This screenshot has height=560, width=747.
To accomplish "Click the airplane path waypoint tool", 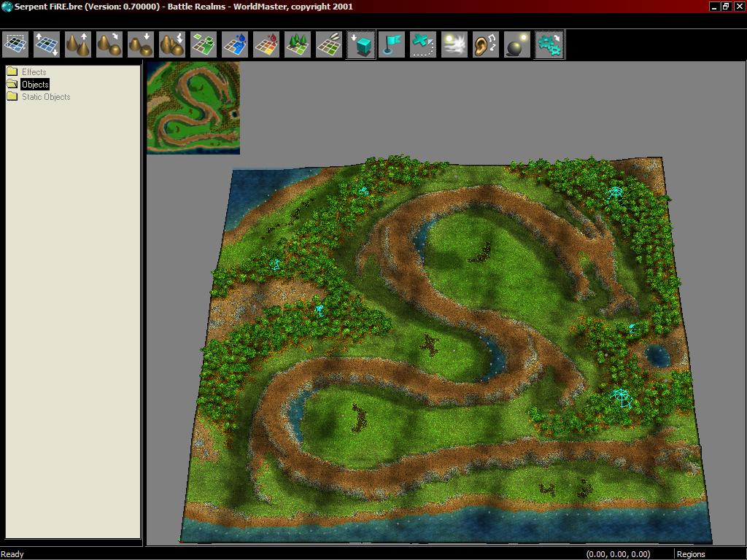I will pyautogui.click(x=423, y=44).
